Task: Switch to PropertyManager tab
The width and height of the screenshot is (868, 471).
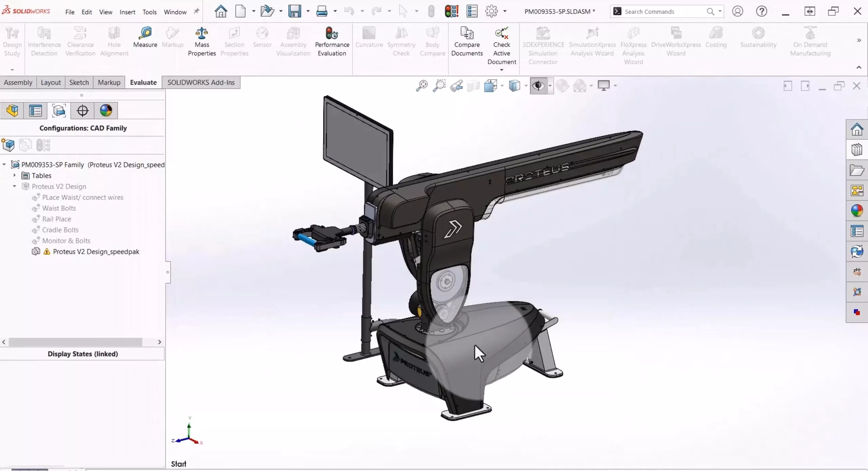Action: [35, 111]
